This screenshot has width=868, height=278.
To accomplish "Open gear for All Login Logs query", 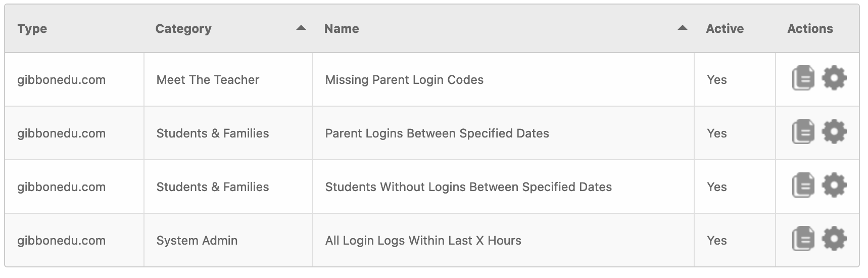I will click(834, 239).
